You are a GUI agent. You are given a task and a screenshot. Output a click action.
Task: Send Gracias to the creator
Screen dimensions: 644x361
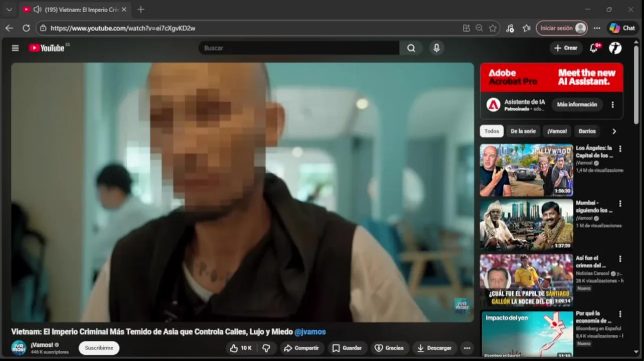tap(390, 348)
